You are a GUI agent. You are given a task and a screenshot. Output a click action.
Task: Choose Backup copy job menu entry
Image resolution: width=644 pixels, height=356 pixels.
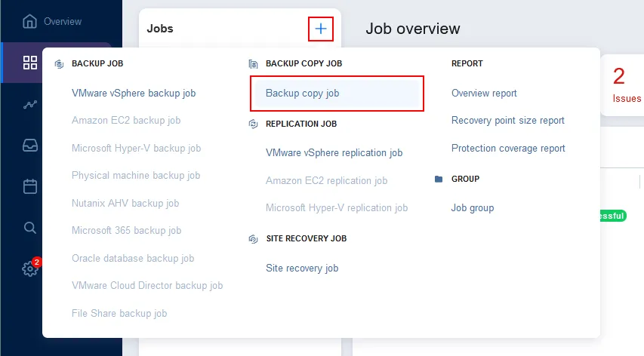click(302, 94)
